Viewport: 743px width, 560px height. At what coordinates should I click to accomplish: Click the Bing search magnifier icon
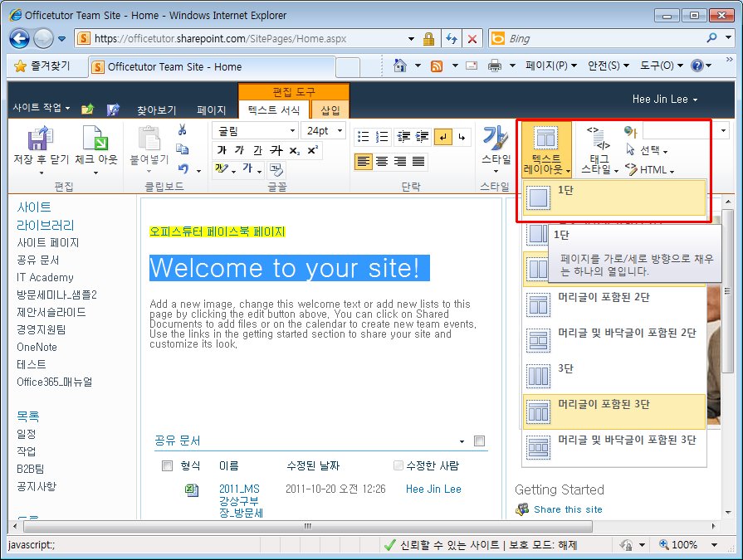click(x=711, y=38)
